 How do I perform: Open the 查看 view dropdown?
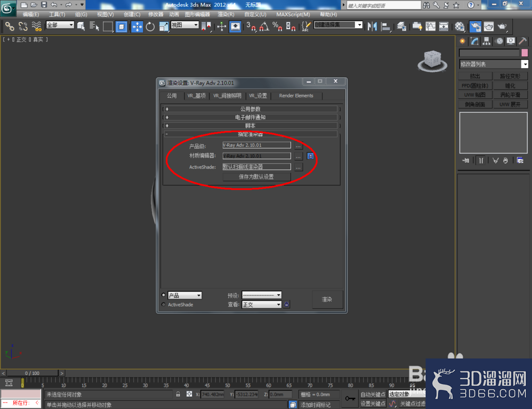coord(262,305)
